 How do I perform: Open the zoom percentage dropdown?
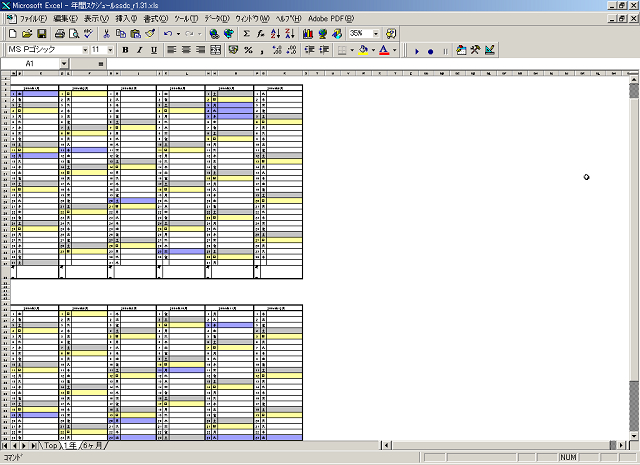point(376,34)
